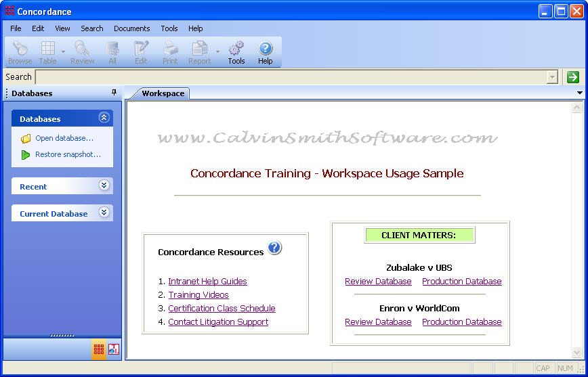Open the Review toolbar icon
The width and height of the screenshot is (588, 377).
point(82,52)
